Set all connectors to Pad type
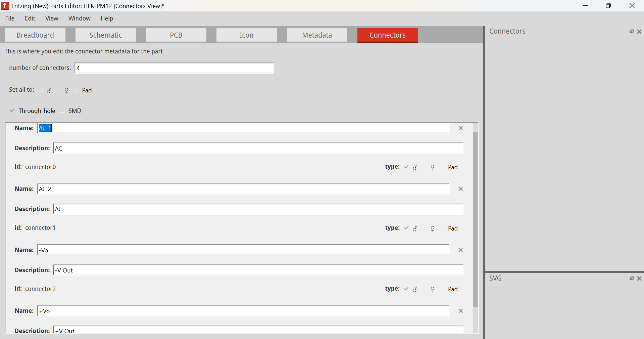The height and width of the screenshot is (339, 644). 83,90
